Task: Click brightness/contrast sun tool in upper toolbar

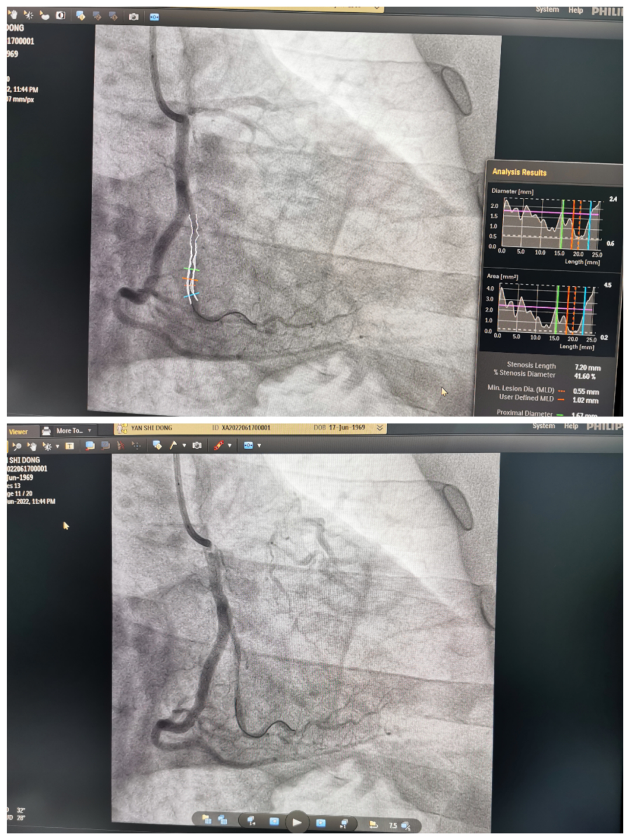Action: coord(28,15)
